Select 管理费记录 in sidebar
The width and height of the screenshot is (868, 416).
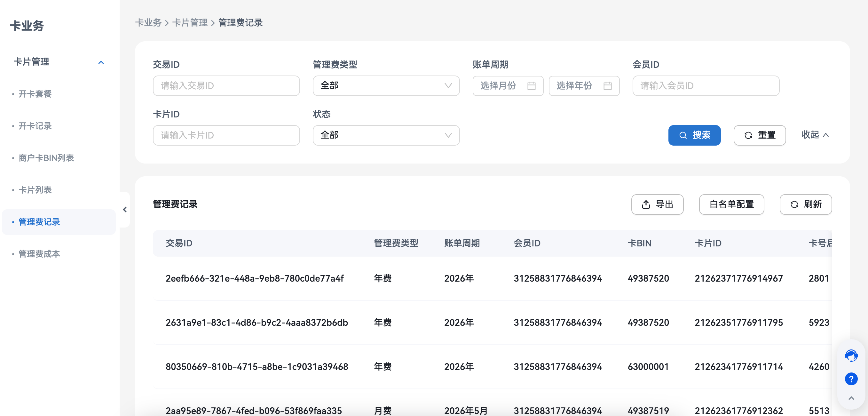(x=59, y=222)
